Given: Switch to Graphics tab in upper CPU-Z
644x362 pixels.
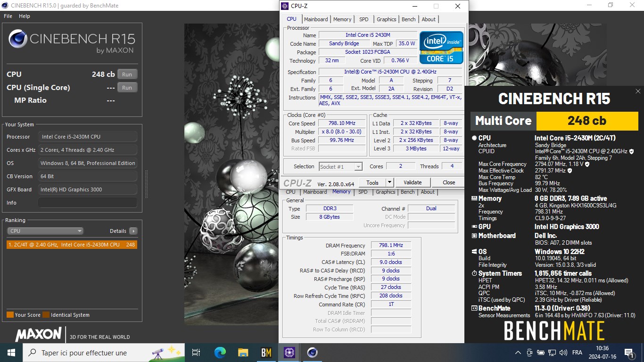Looking at the screenshot, I should 387,19.
